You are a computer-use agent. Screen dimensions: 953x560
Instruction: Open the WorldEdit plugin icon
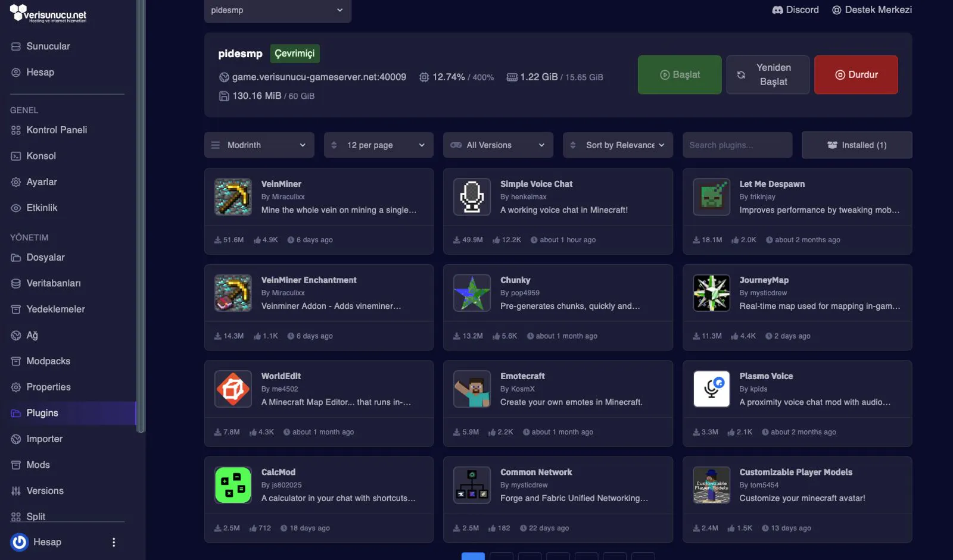(233, 389)
